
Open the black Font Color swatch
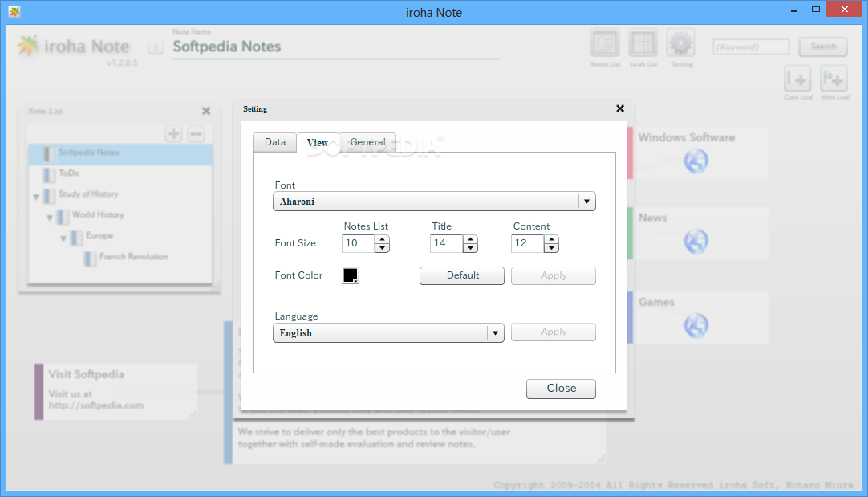(351, 275)
